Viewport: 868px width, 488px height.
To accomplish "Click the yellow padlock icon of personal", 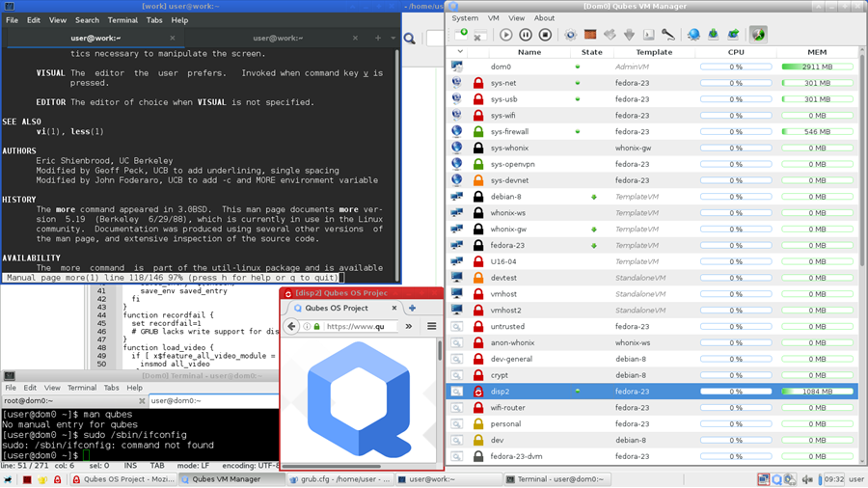I will pyautogui.click(x=478, y=423).
